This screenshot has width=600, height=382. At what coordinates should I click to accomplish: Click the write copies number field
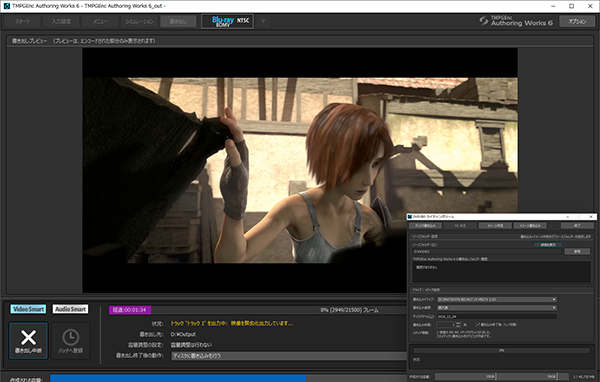point(446,325)
